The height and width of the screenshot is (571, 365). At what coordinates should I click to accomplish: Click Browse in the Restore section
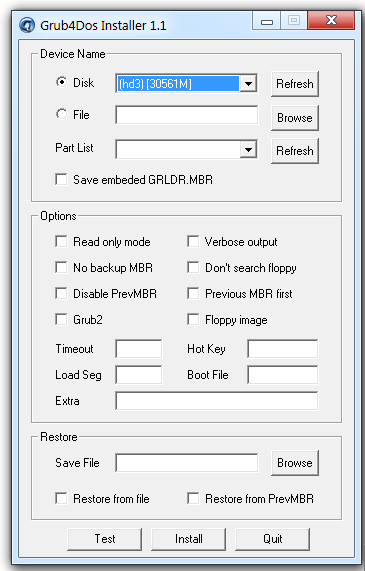(295, 463)
